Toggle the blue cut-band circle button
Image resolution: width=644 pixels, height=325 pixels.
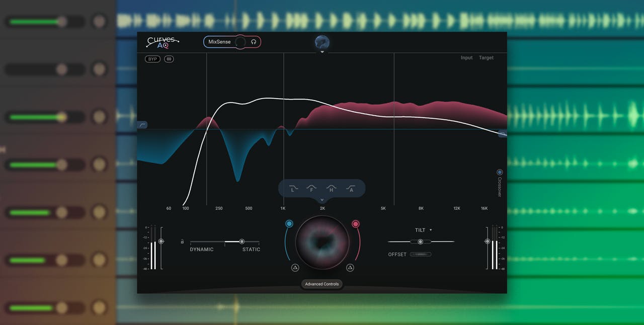click(x=289, y=224)
